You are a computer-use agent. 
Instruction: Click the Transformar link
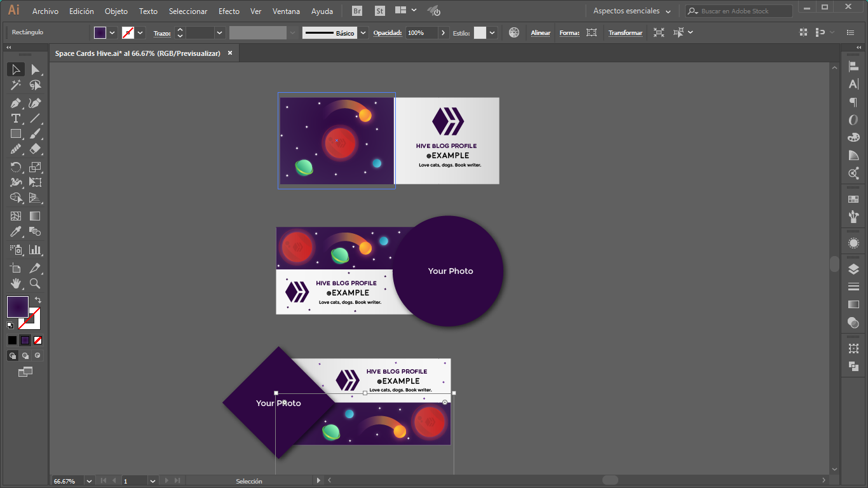(x=625, y=33)
